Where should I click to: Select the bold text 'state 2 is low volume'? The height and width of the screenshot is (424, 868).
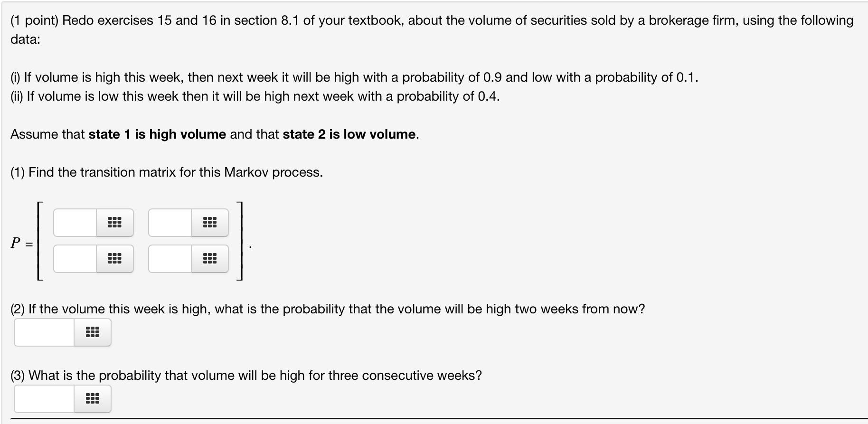click(x=349, y=134)
